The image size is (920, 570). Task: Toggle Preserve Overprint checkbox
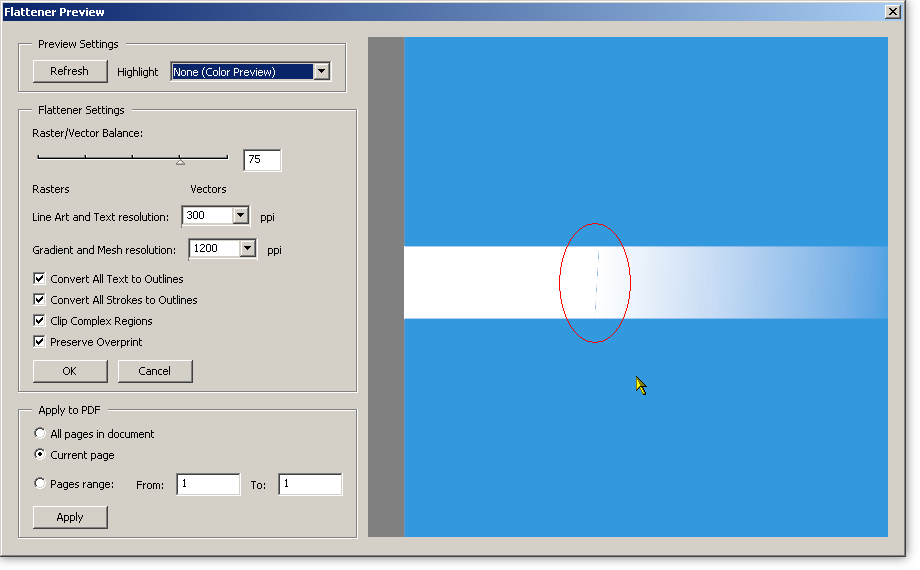point(39,342)
